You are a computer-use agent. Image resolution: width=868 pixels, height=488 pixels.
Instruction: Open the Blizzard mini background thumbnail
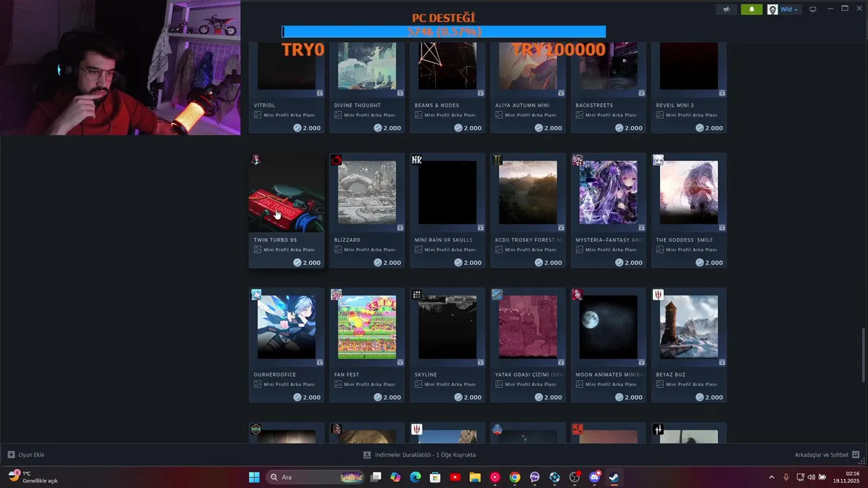coord(367,192)
